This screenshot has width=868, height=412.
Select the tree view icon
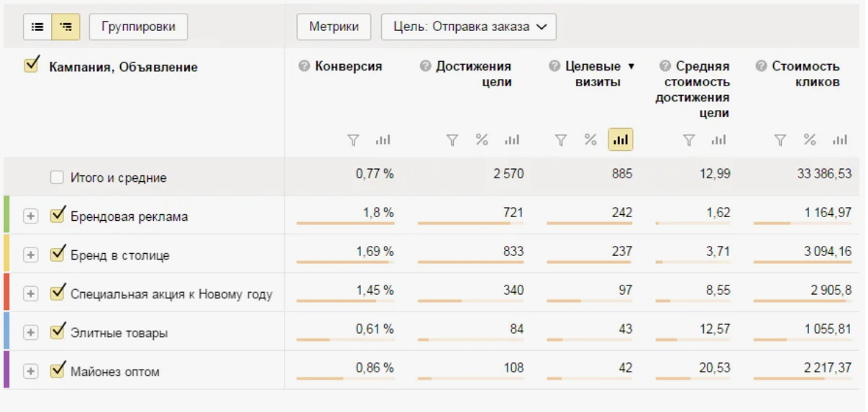coord(66,27)
